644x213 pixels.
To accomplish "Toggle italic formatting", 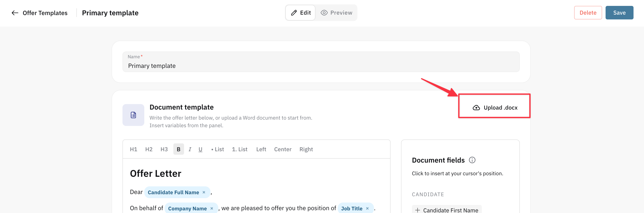I will [190, 149].
